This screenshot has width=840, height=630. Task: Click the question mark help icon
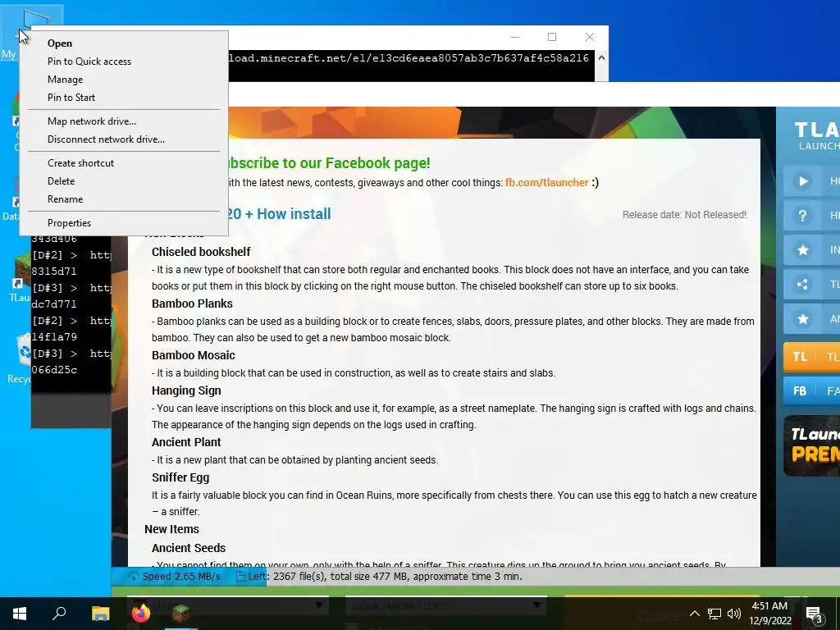pyautogui.click(x=802, y=216)
